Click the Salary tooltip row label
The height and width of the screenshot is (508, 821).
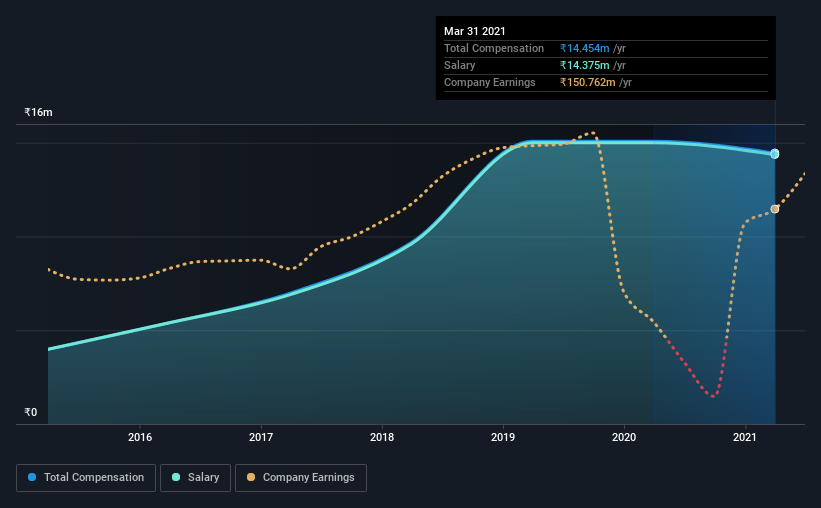click(x=460, y=65)
